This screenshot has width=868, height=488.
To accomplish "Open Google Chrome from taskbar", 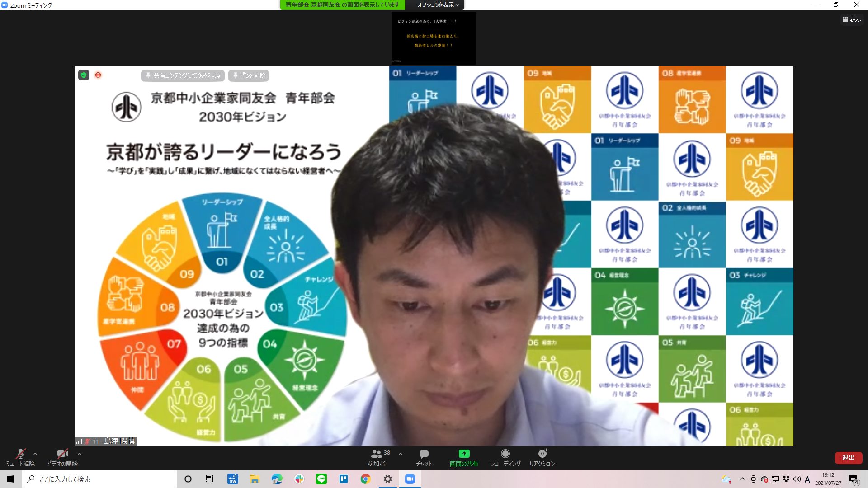I will pos(365,479).
